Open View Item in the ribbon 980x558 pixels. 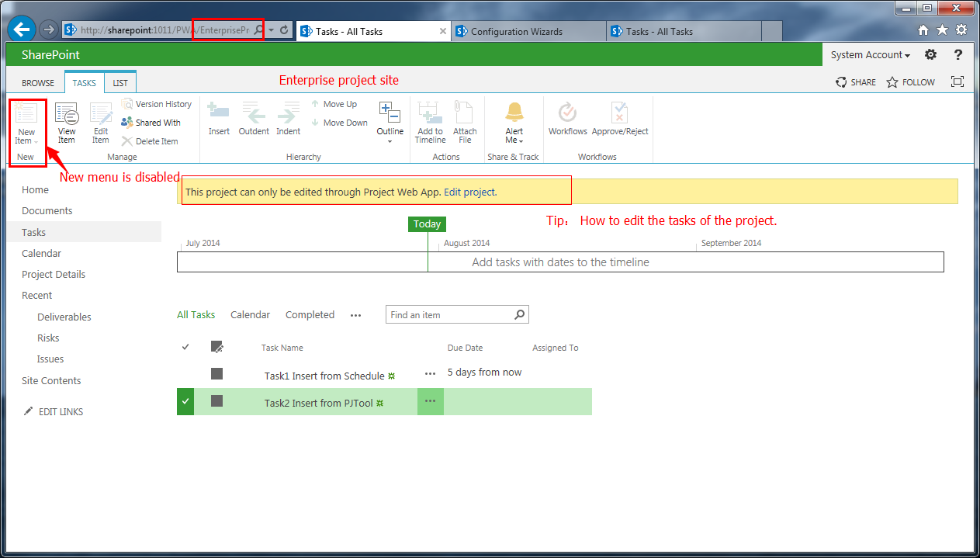click(x=67, y=123)
